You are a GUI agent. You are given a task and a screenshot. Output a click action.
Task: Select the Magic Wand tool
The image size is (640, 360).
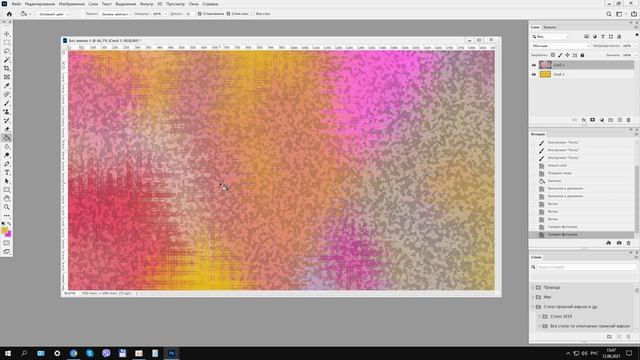click(7, 60)
